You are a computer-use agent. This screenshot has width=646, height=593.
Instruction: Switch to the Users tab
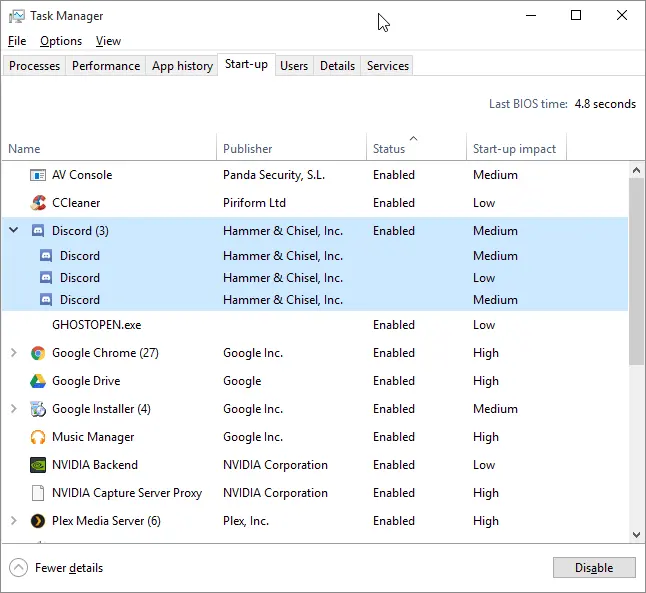coord(294,66)
